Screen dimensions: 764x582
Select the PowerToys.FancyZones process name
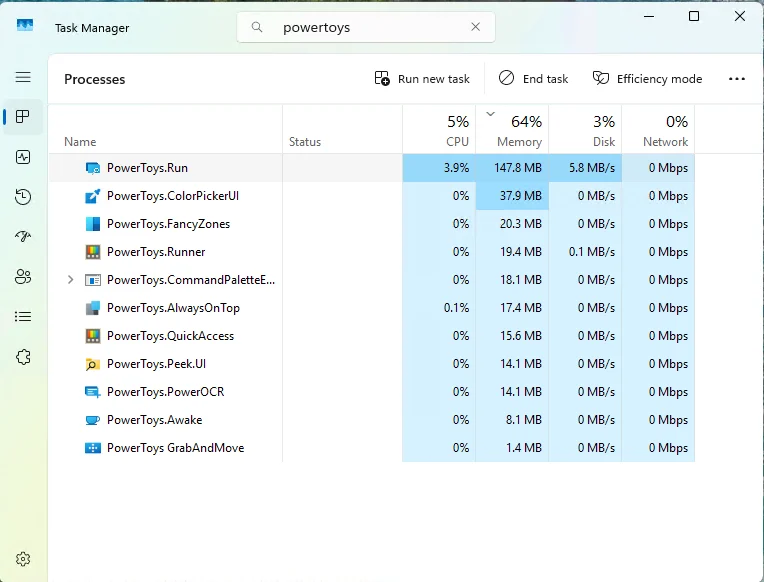coord(169,224)
